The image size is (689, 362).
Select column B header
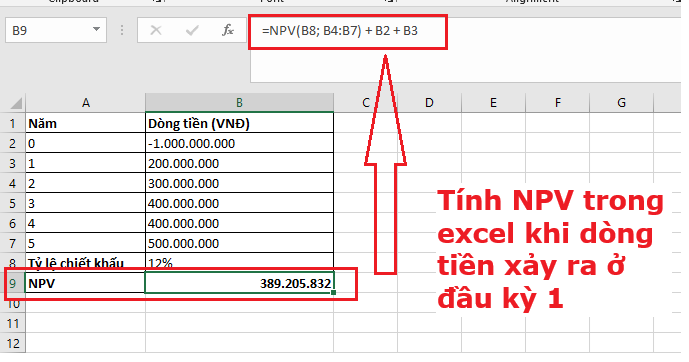[x=239, y=103]
